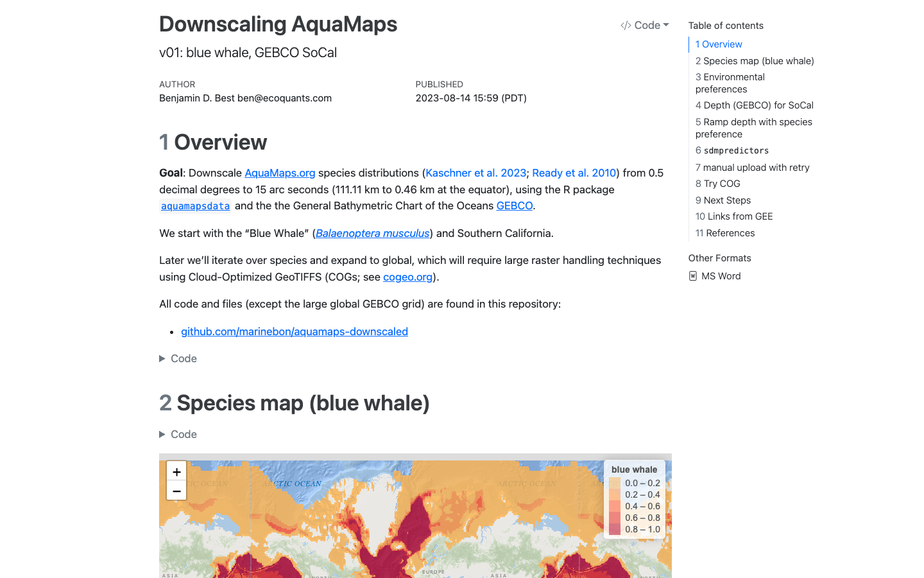
Task: Click the 2 Species map (blue whale) heading
Action: click(x=295, y=403)
